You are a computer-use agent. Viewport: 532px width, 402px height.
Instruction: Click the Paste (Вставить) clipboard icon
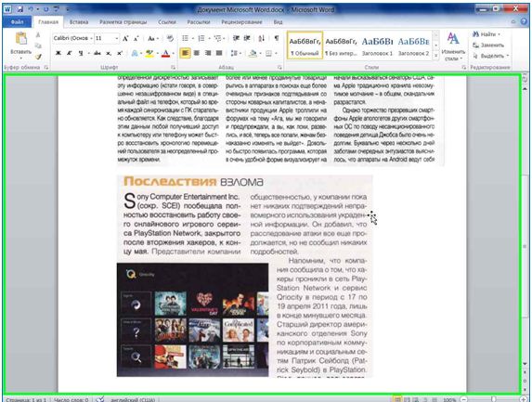(21, 38)
